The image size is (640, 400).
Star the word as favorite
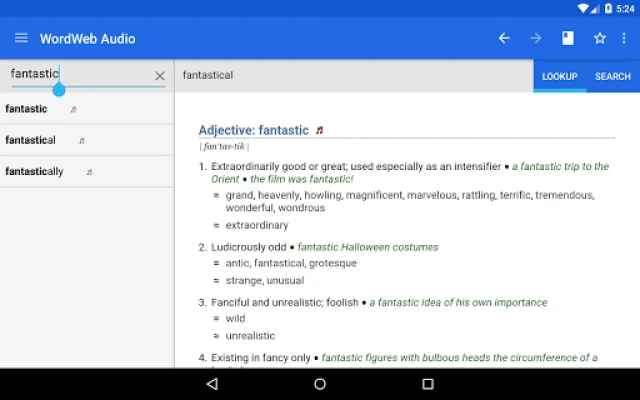pyautogui.click(x=600, y=38)
